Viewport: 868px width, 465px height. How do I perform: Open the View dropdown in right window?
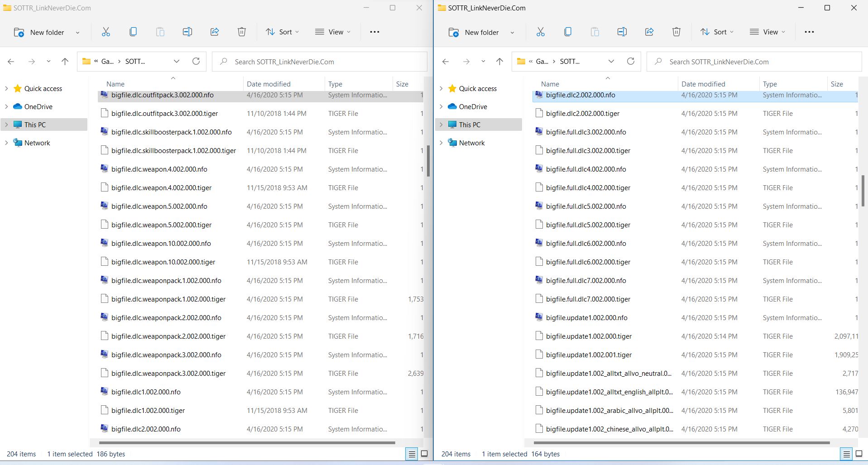(x=767, y=32)
